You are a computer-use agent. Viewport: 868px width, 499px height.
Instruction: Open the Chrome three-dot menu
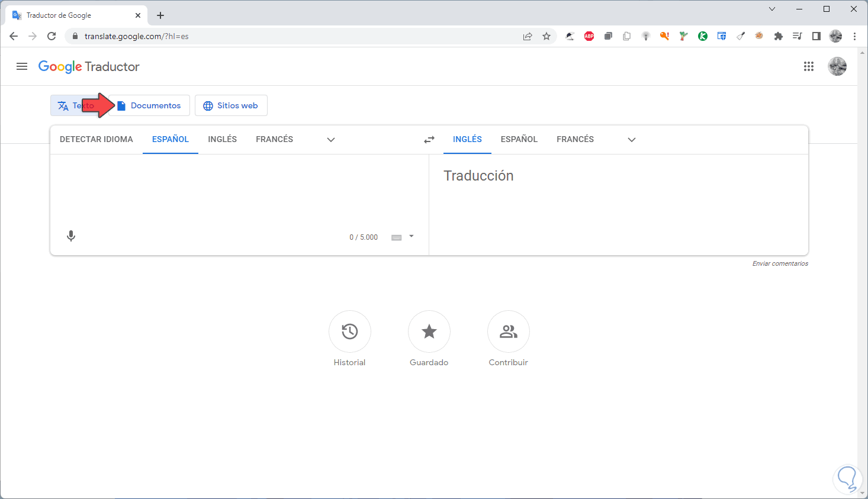click(854, 36)
